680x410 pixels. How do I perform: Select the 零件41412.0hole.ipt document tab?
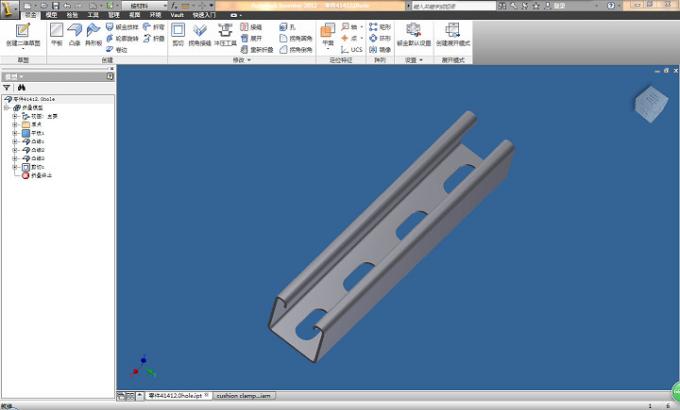tap(178, 396)
